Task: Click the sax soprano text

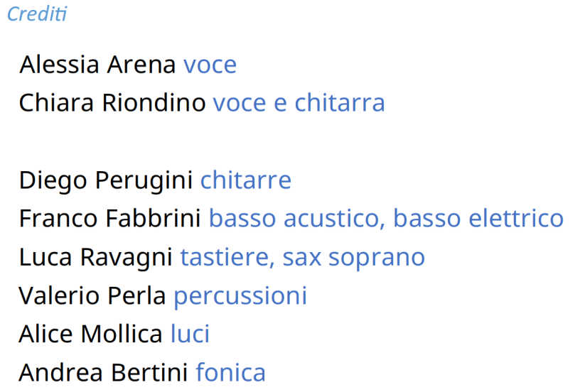Action: pos(354,258)
